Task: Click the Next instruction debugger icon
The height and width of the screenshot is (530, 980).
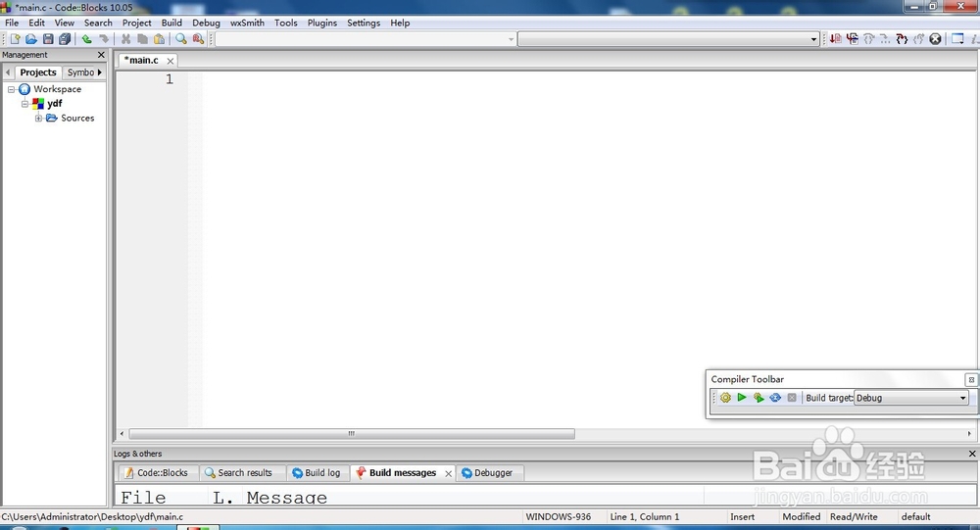Action: [x=885, y=39]
